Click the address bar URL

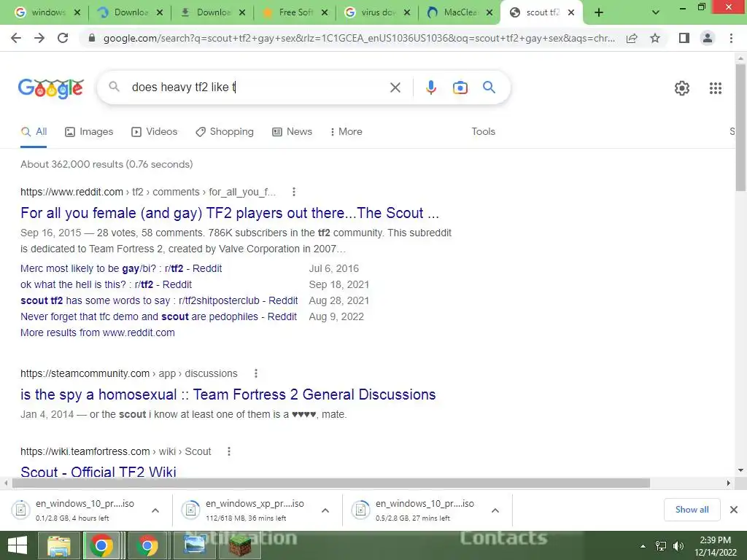coord(358,39)
